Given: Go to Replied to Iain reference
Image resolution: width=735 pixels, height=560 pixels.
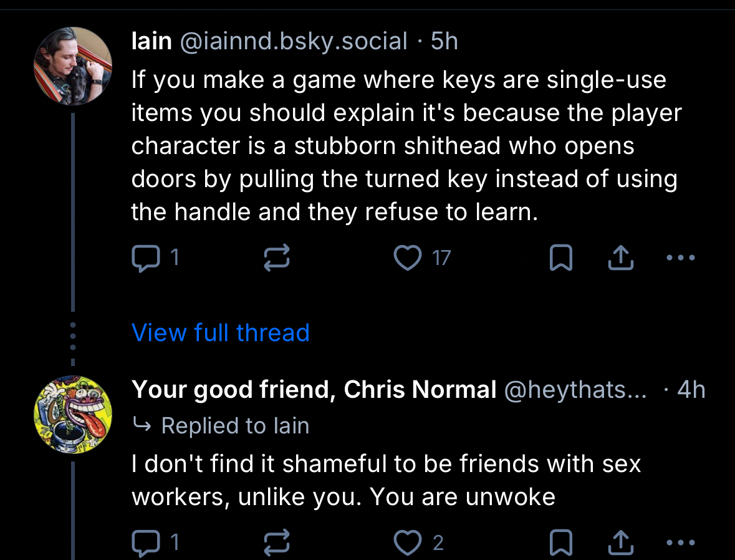Looking at the screenshot, I should [235, 426].
